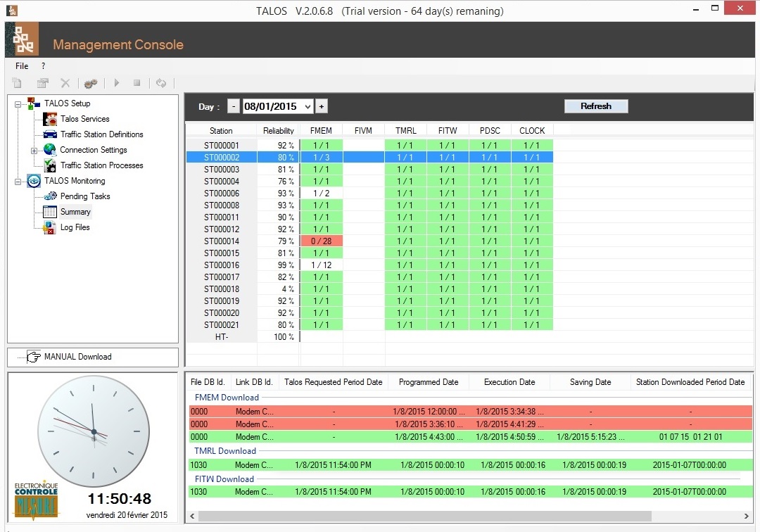Click the Traffic Station Definitions car icon
Image resolution: width=760 pixels, height=532 pixels.
coord(50,134)
